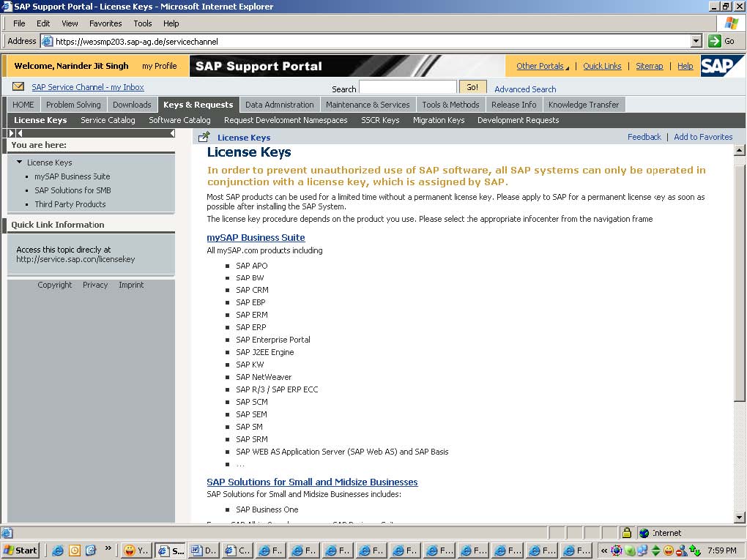
Task: Open the Sitemap link
Action: pyautogui.click(x=650, y=66)
